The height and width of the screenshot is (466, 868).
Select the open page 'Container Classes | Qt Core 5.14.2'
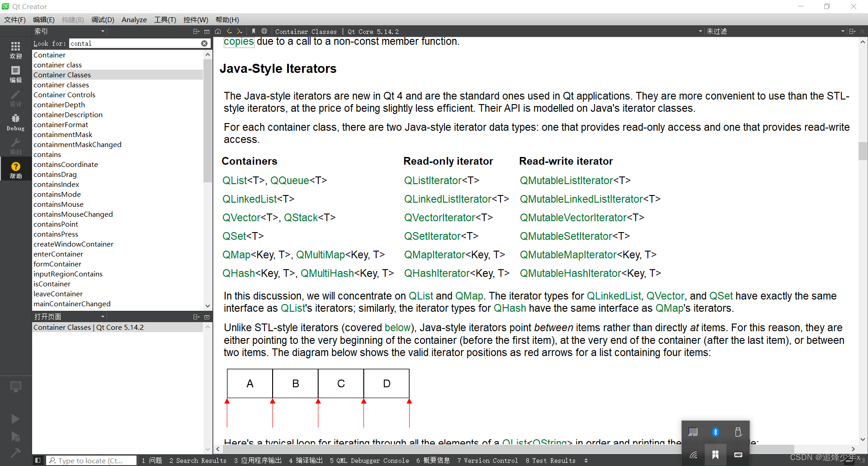click(118, 328)
